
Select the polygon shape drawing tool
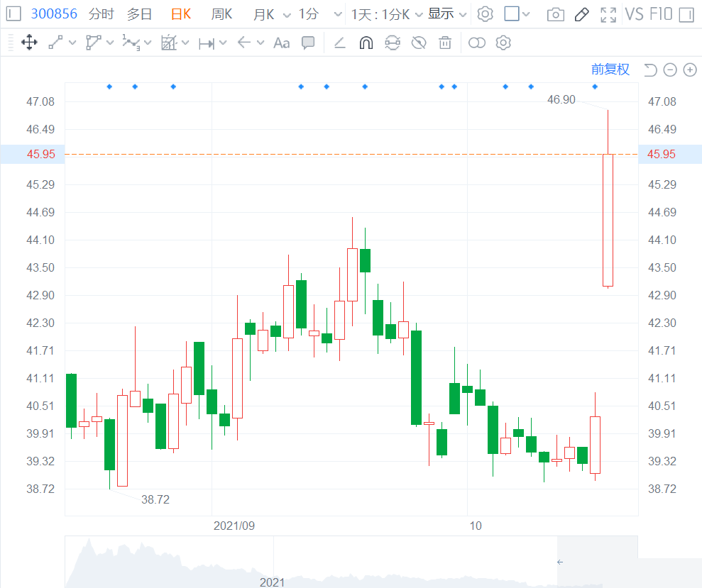(x=93, y=43)
